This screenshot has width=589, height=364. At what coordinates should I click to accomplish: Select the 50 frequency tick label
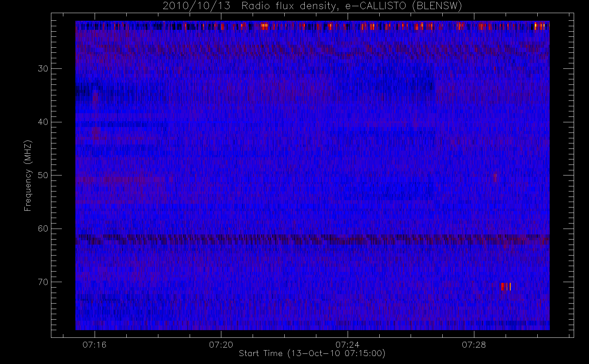pos(43,175)
